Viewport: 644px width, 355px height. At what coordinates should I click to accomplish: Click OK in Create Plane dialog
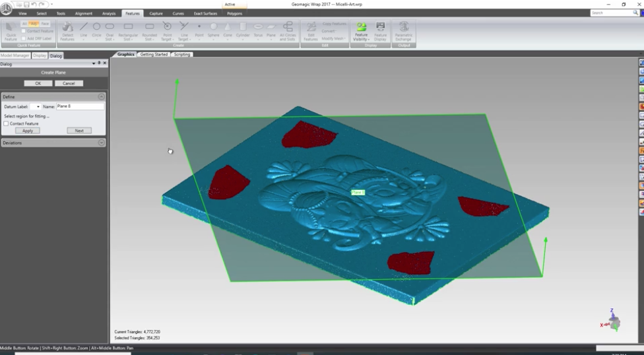[x=38, y=83]
